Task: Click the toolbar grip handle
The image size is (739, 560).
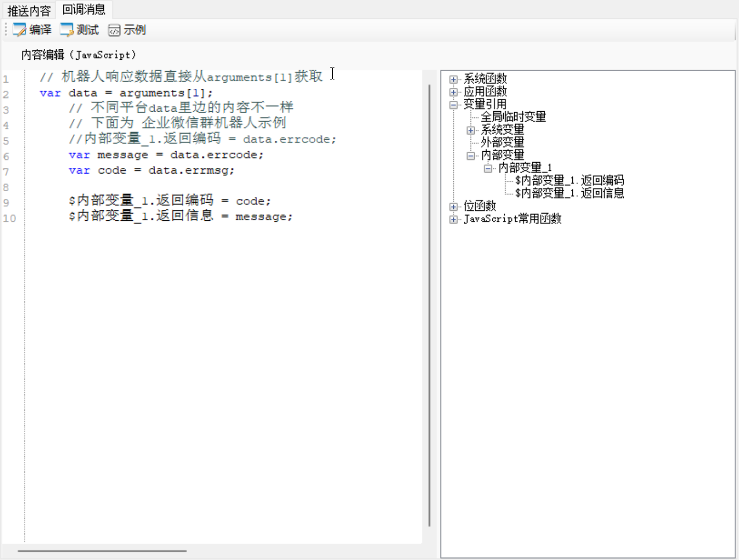Action: click(6, 30)
